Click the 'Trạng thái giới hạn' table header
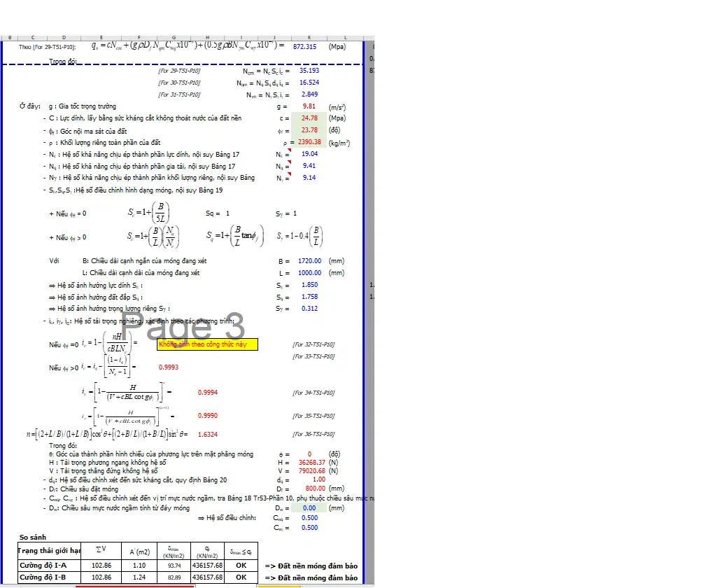This screenshot has width=725, height=588. (x=50, y=551)
